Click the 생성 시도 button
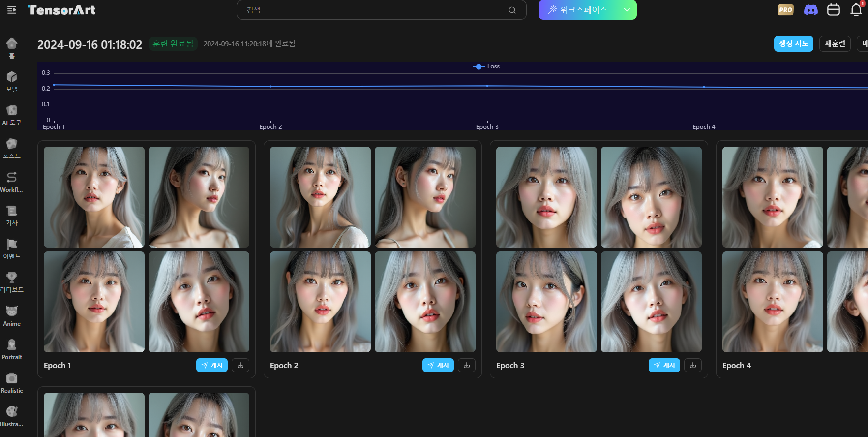 click(793, 44)
